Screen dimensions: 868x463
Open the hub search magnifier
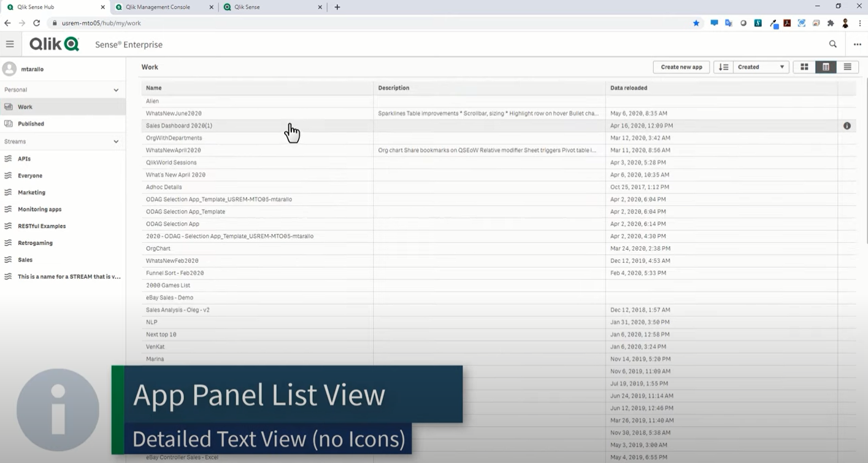[x=832, y=44]
